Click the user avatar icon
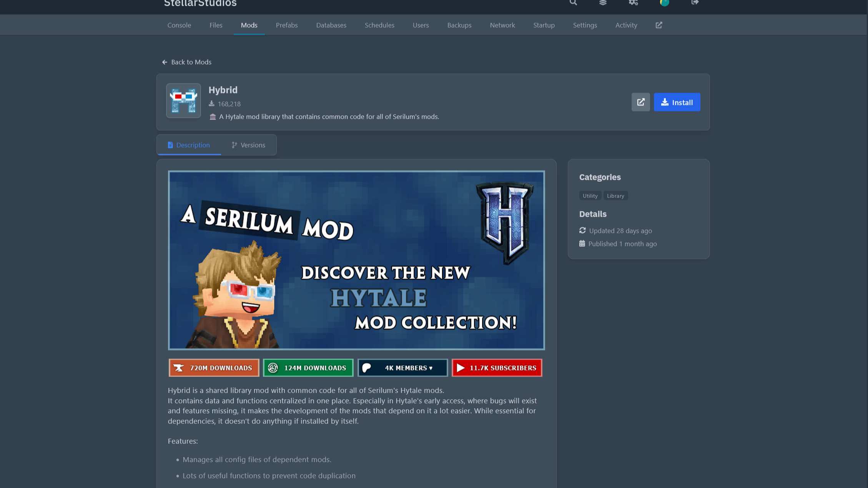This screenshot has width=868, height=488. (664, 3)
